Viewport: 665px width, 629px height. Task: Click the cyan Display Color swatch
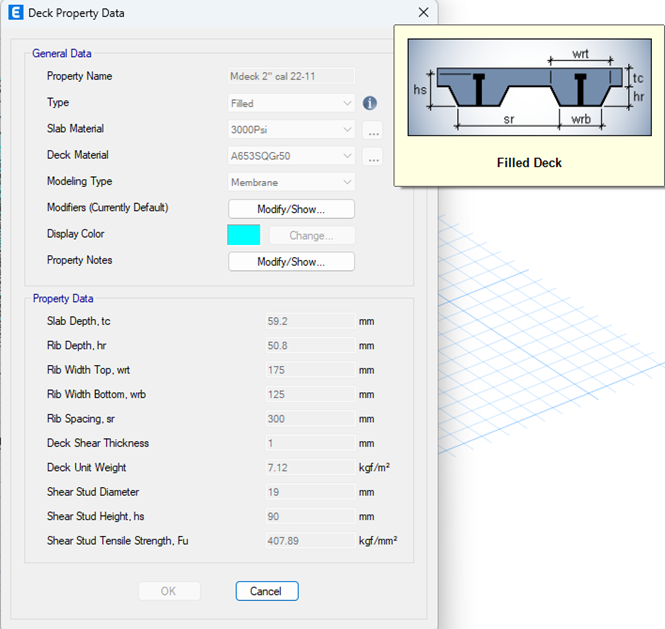(244, 236)
